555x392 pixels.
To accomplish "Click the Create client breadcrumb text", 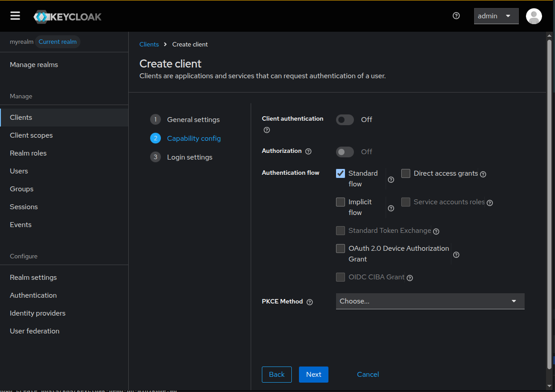I will 190,44.
